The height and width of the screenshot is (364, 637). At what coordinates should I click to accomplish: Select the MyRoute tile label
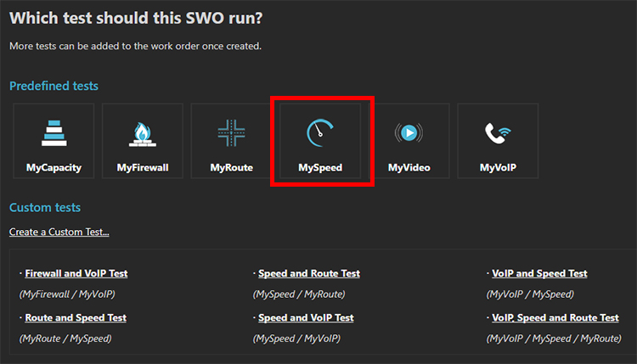point(231,167)
